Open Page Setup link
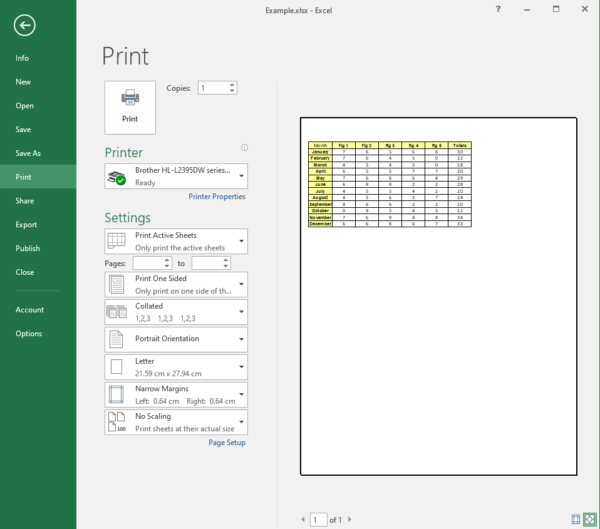 pyautogui.click(x=227, y=442)
